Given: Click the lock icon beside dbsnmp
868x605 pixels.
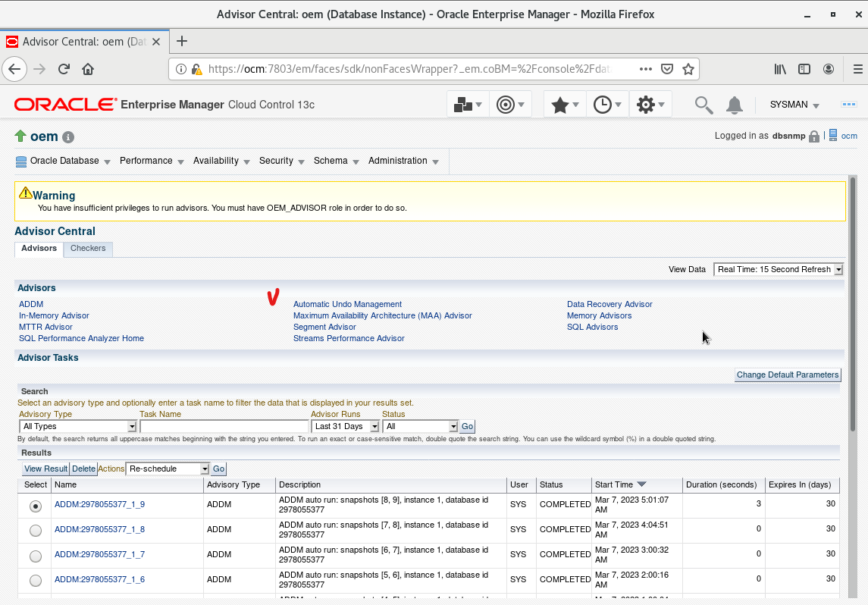Looking at the screenshot, I should [813, 136].
